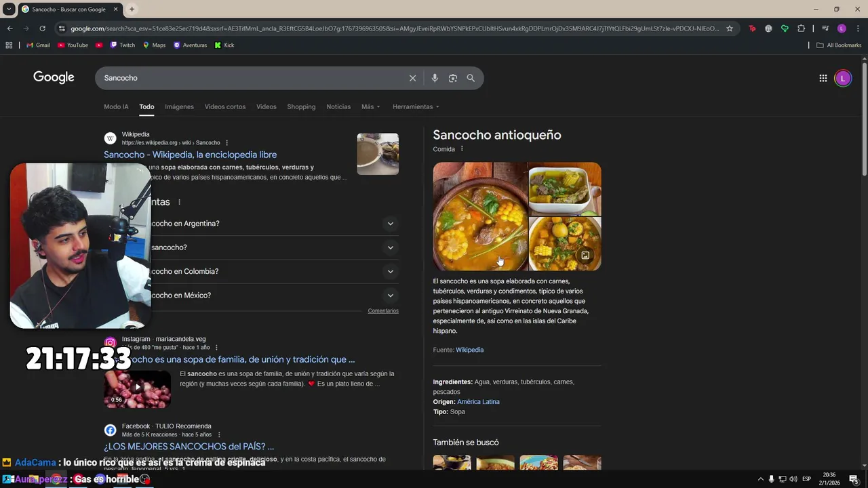Image resolution: width=868 pixels, height=488 pixels.
Task: Show hidden system tray icons chevron
Action: (x=760, y=479)
